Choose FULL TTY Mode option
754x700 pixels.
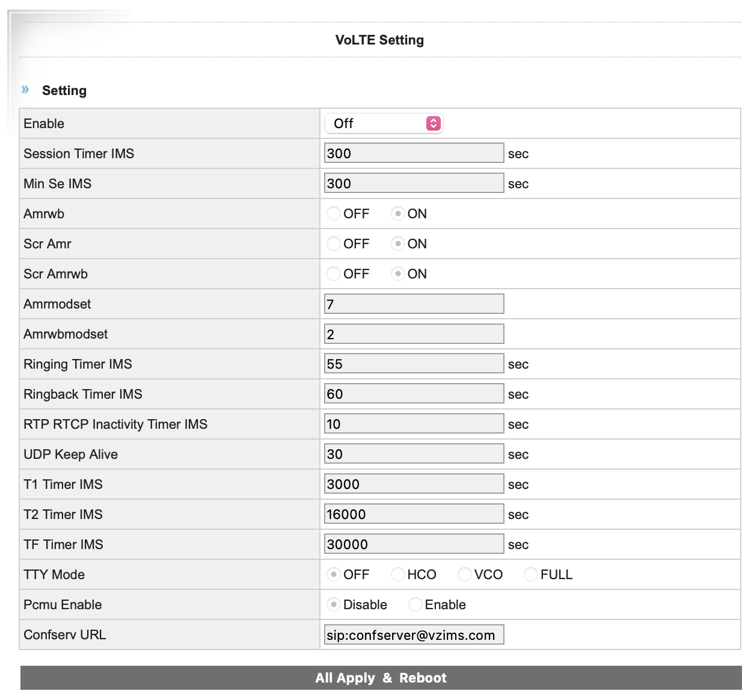click(x=530, y=574)
